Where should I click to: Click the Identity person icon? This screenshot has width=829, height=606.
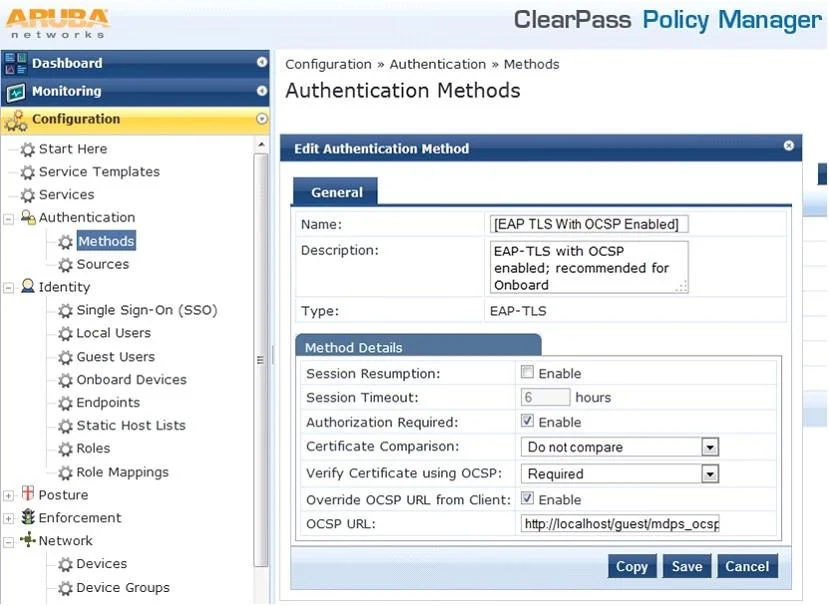click(x=28, y=287)
